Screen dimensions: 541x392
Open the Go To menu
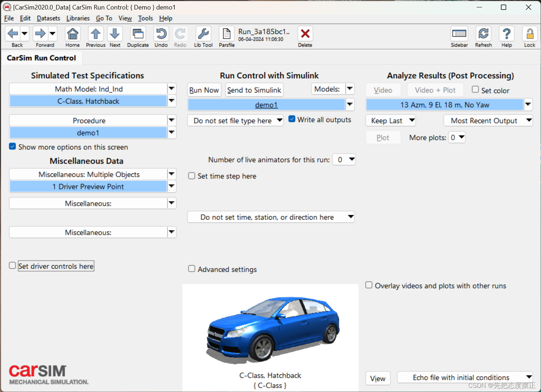tap(104, 18)
